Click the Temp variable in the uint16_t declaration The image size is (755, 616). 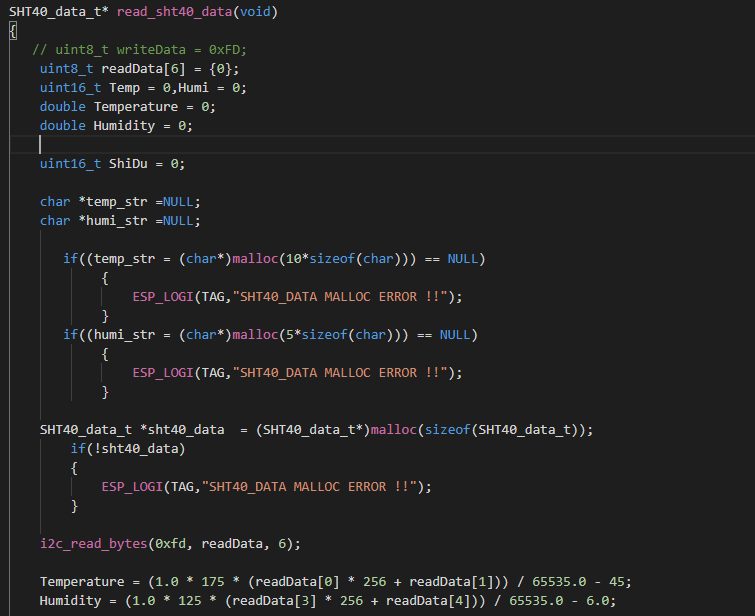(124, 88)
